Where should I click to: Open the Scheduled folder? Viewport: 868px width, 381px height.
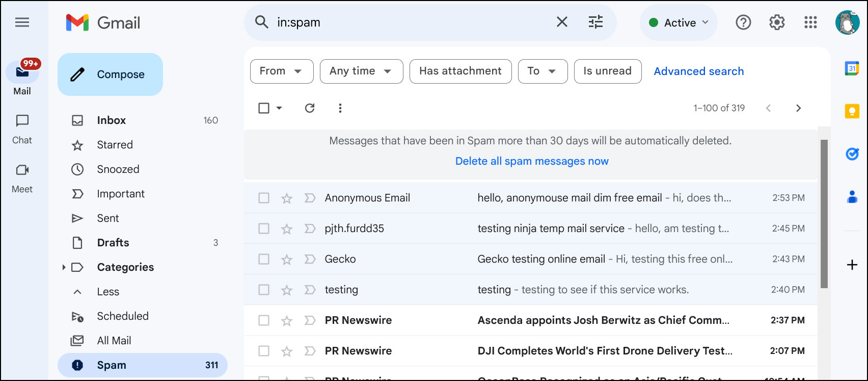(143, 316)
